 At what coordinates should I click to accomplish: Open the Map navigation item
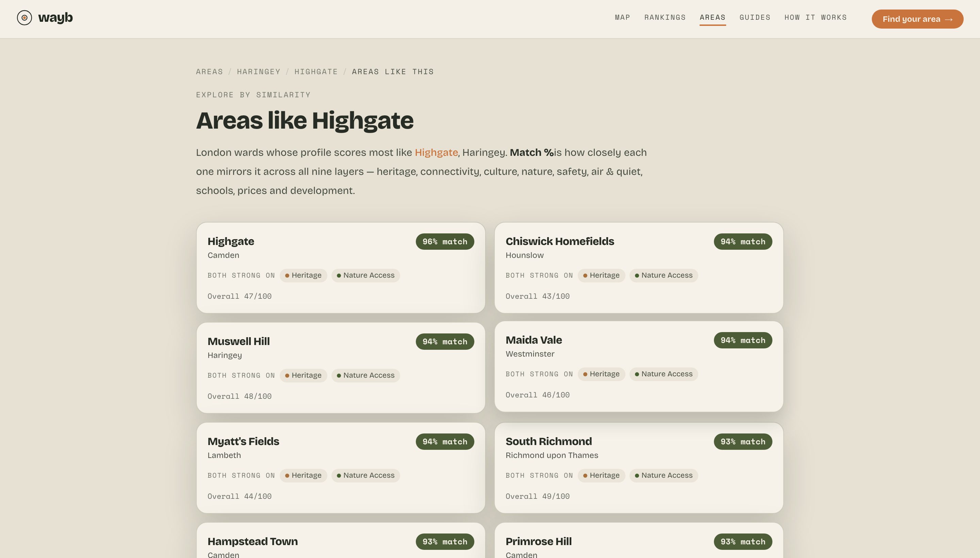coord(622,17)
